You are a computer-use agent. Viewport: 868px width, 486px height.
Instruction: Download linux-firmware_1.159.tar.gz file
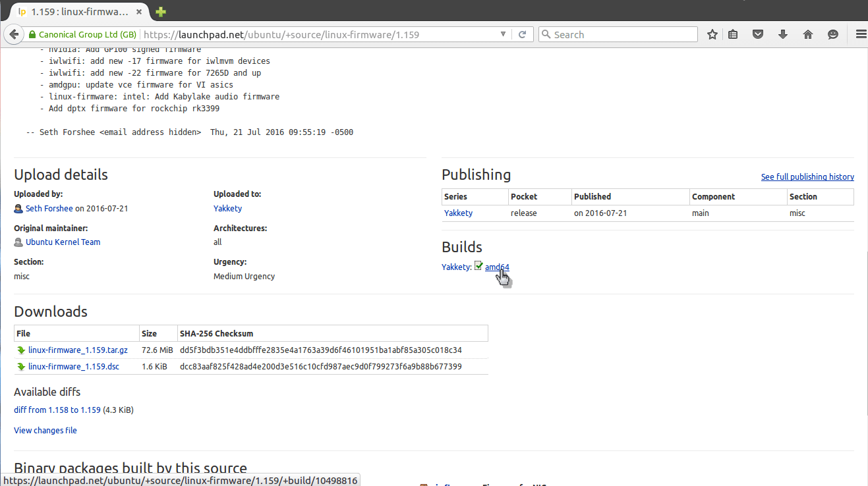[78, 350]
